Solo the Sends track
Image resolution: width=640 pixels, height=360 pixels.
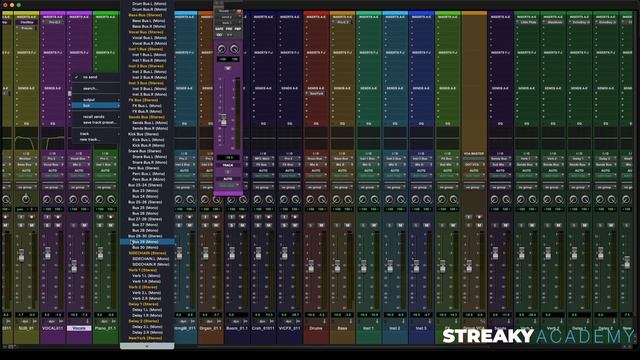[x=495, y=225]
